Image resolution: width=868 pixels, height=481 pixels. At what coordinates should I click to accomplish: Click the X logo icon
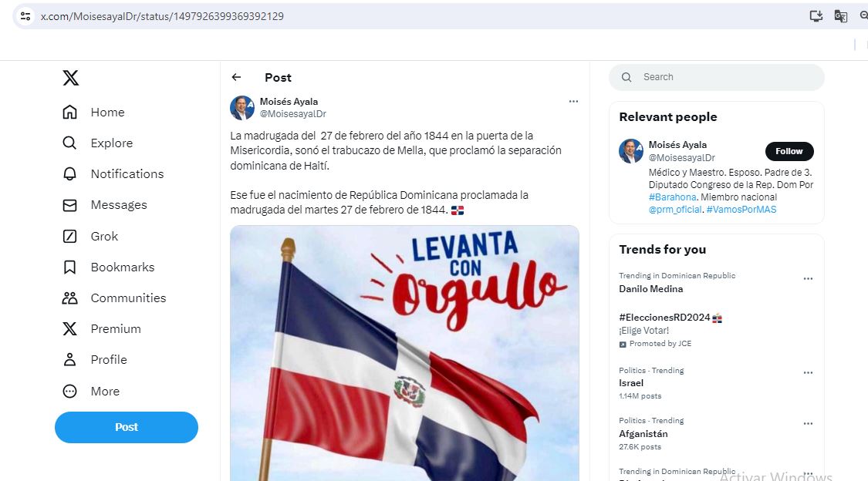[x=70, y=77]
